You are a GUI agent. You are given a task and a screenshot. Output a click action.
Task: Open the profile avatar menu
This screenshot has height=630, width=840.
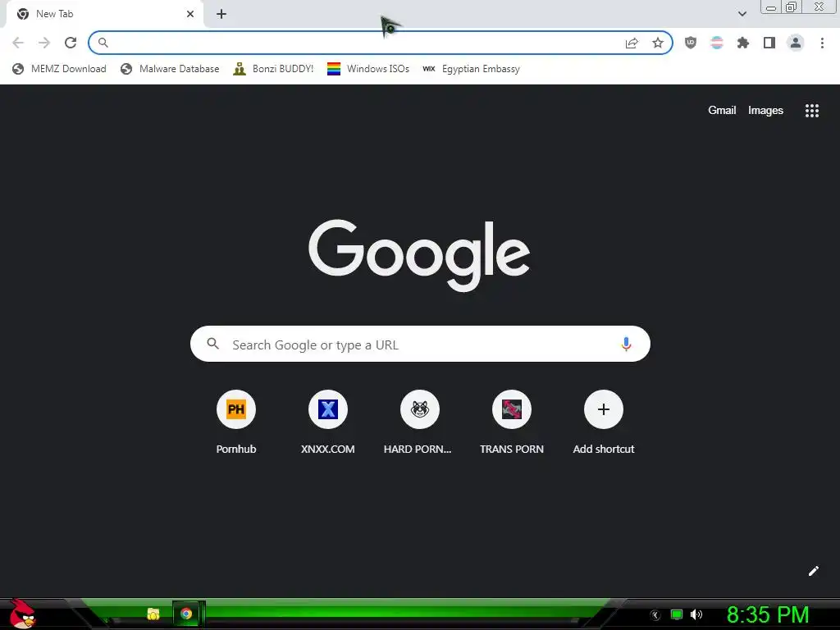(x=796, y=43)
